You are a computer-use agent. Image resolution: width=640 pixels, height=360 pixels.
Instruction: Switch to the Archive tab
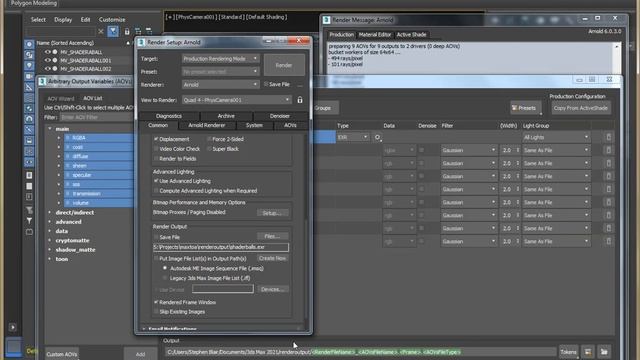(226, 116)
